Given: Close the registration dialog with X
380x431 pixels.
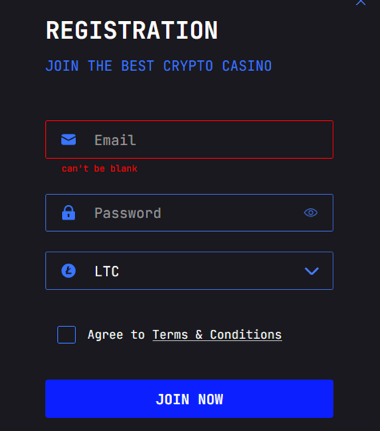Looking at the screenshot, I should point(361,2).
